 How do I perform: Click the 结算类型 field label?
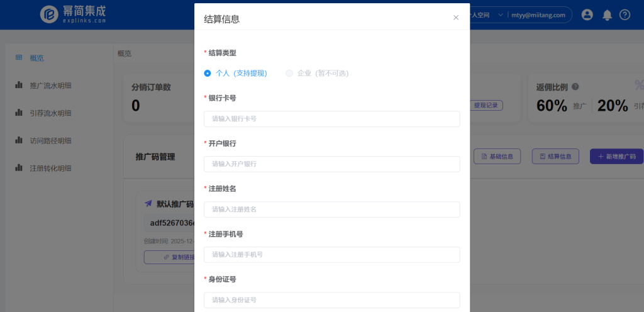pyautogui.click(x=222, y=53)
